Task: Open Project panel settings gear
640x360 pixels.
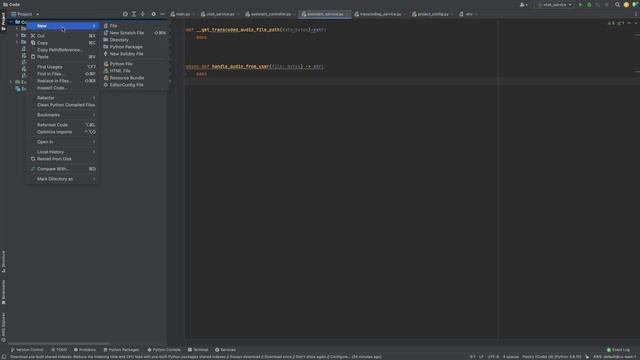Action: [x=153, y=14]
